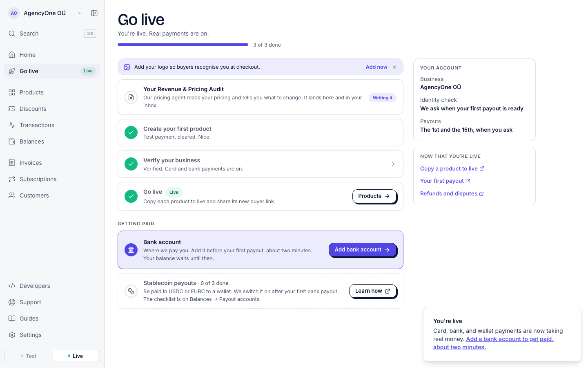The width and height of the screenshot is (588, 368).
Task: Click the Add bank account button
Action: tap(362, 250)
